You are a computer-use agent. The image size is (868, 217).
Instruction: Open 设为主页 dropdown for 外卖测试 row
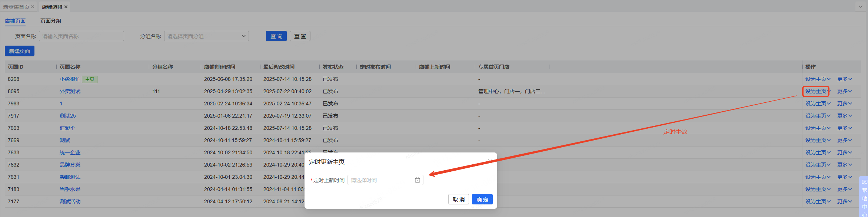pos(818,91)
